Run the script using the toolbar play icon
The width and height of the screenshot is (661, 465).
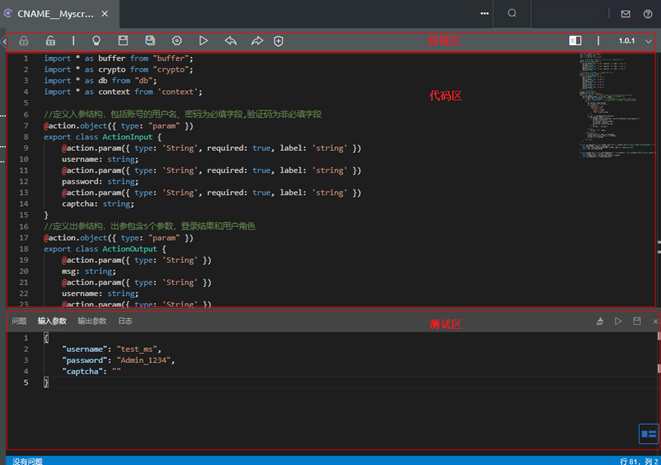point(203,41)
